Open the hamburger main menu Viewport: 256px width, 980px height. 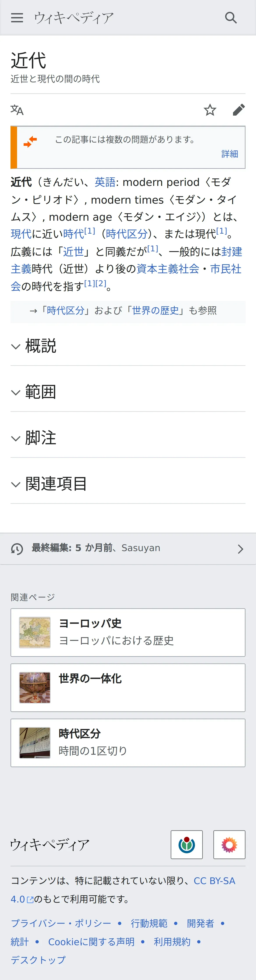(17, 18)
